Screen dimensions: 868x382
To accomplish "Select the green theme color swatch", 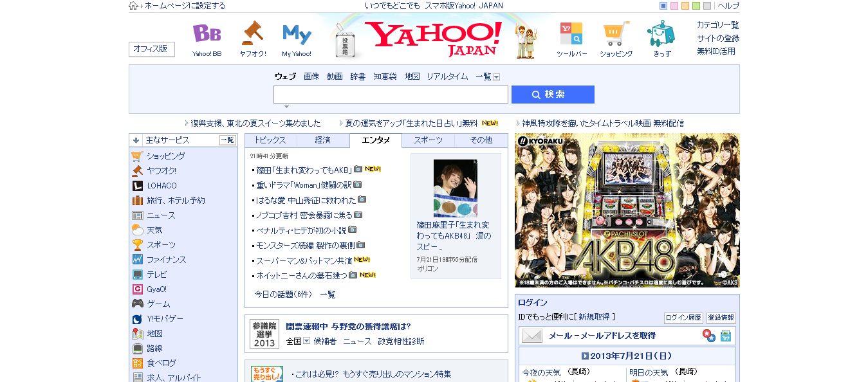I will (x=696, y=6).
